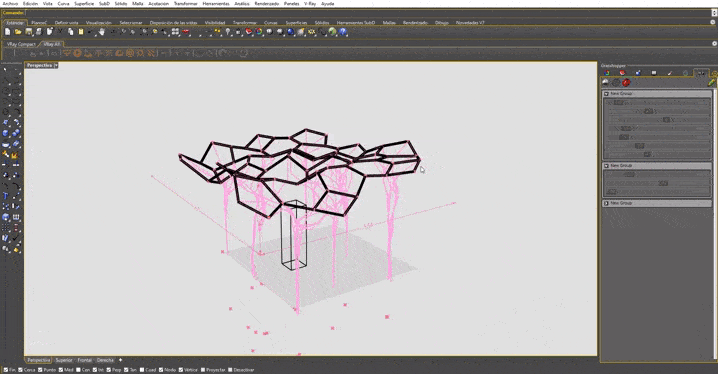718x374 pixels.
Task: Click the green pencil icon in Grasshopper panel
Action: 711,82
